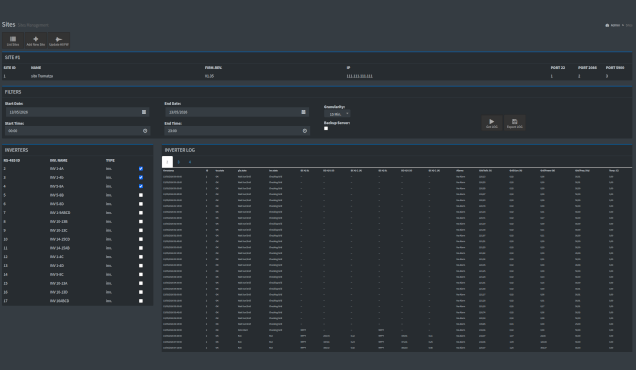Screen dimensions: 636x370
Task: Switch to Inverter Log tab 4
Action: click(x=189, y=162)
